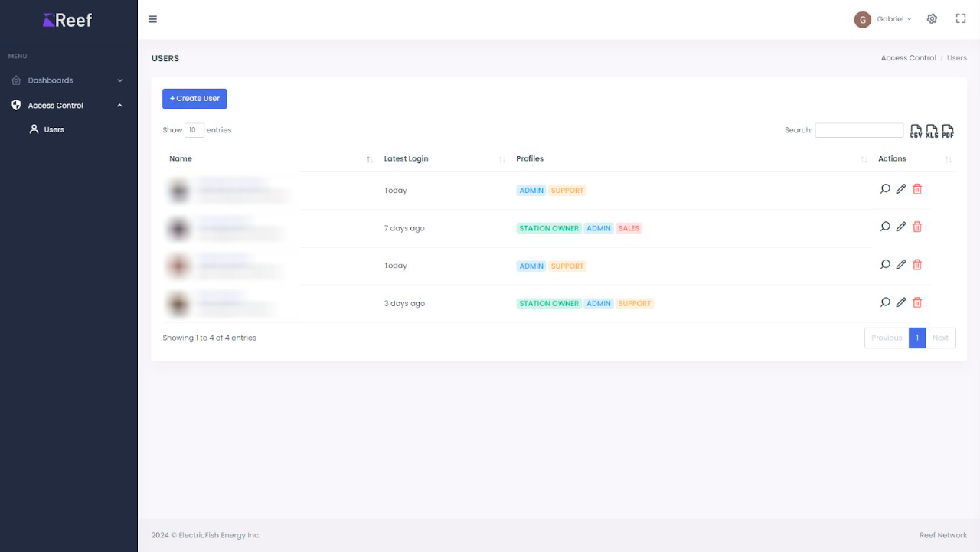Viewport: 980px width, 552px height.
Task: Export the users table as XLS
Action: click(932, 131)
